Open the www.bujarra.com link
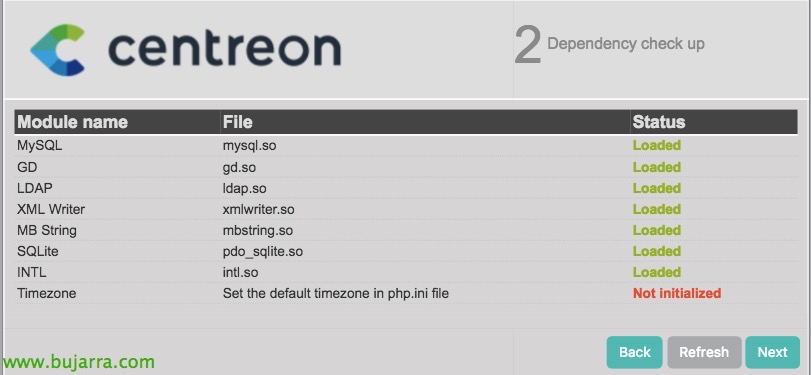811x375 pixels. click(78, 361)
